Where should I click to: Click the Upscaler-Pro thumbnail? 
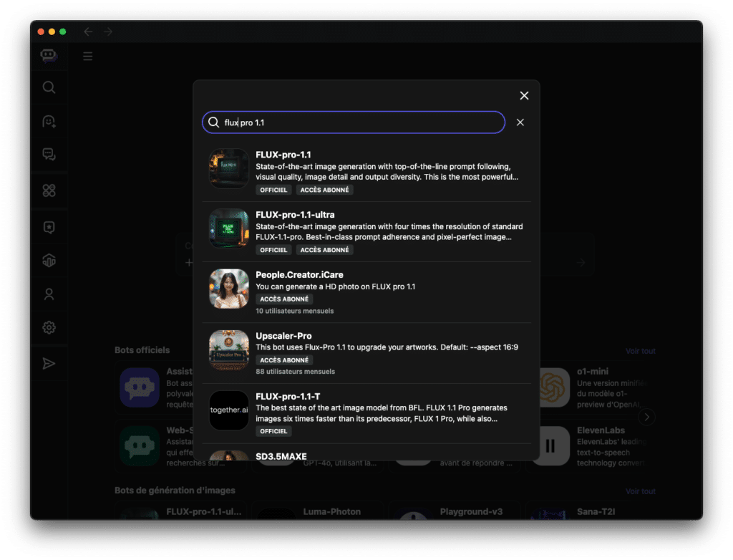click(228, 350)
